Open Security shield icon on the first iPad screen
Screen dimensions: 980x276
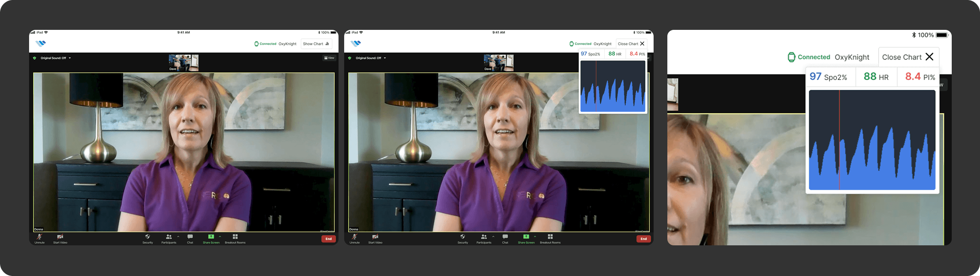[147, 237]
